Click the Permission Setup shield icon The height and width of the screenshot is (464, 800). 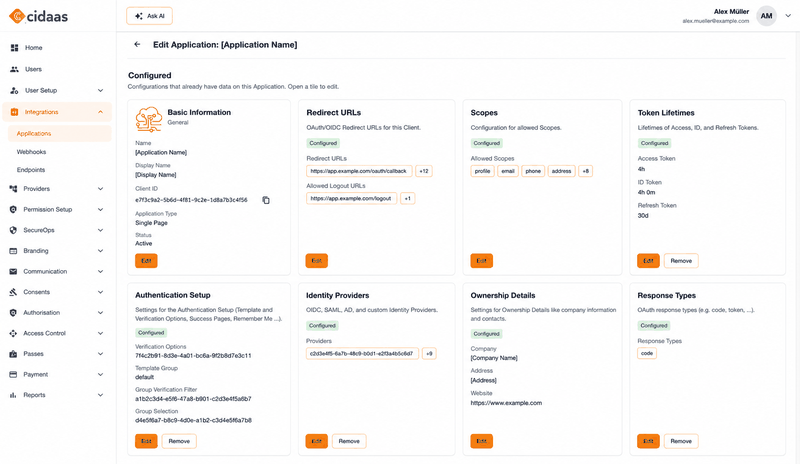13,209
